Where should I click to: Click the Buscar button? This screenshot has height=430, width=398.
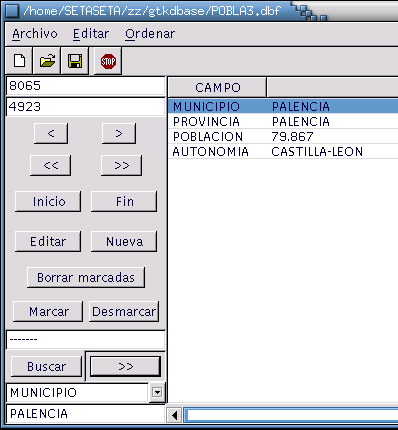pos(46,366)
